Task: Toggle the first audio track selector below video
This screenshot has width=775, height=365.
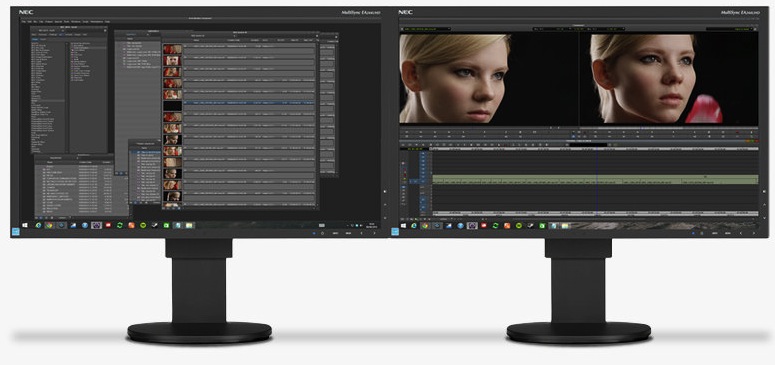Action: (x=422, y=187)
